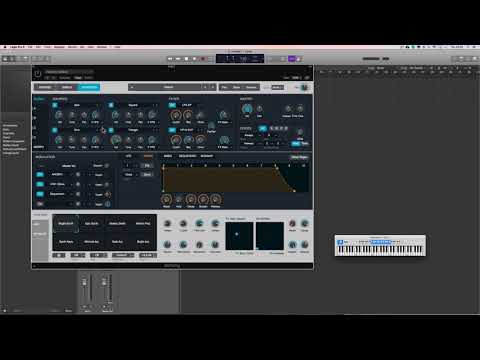Open the MSEG modulator tab

[x=168, y=156]
